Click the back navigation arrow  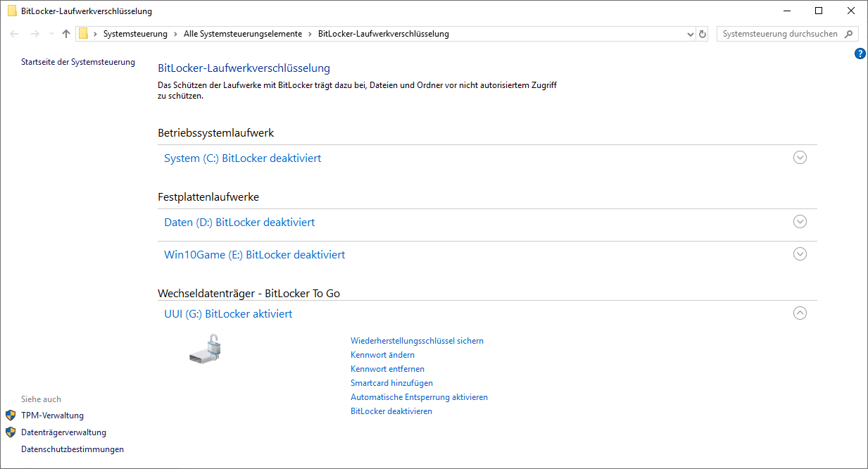point(15,34)
